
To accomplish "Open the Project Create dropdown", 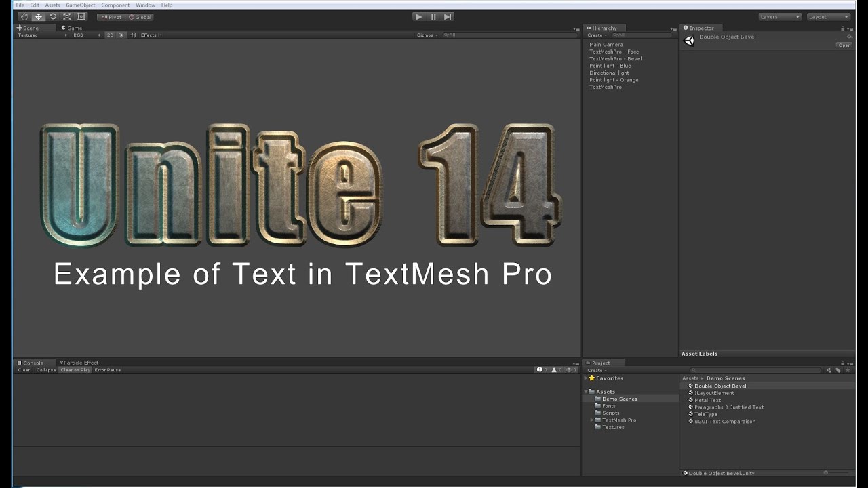I will point(596,370).
